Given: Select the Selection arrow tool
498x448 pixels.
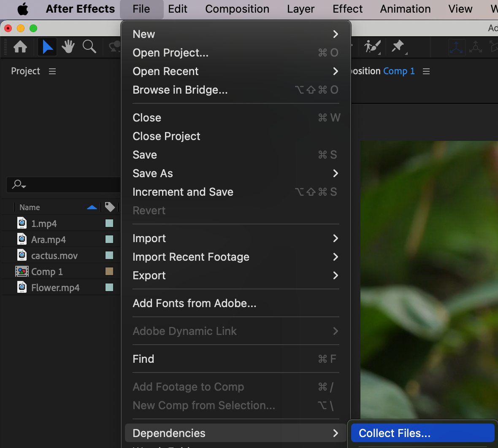Looking at the screenshot, I should pos(47,46).
